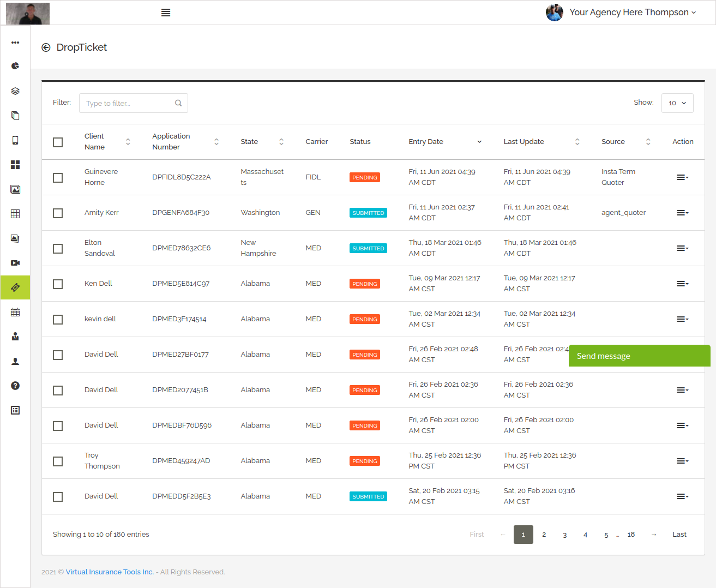
Task: Open the pie chart dashboard sidebar icon
Action: click(x=15, y=66)
